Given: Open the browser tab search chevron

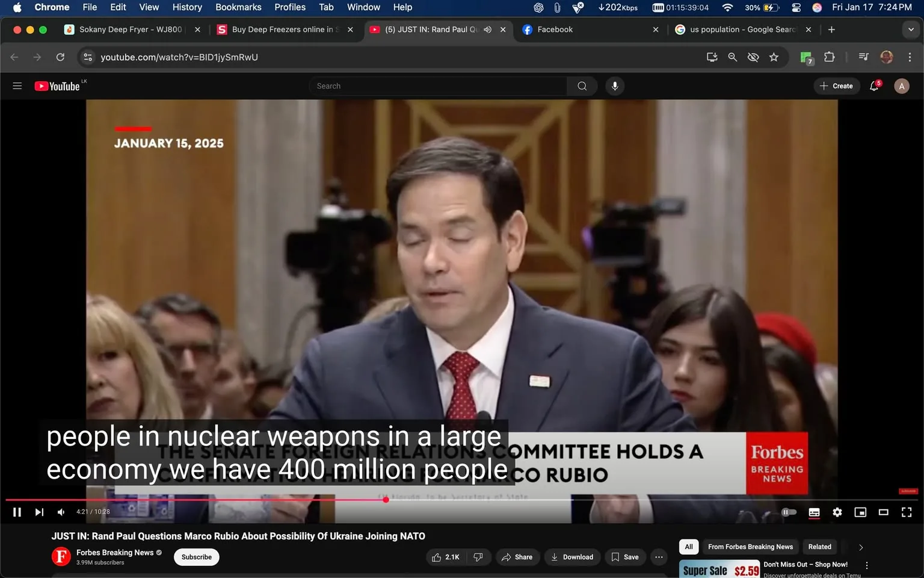Looking at the screenshot, I should click(x=910, y=29).
